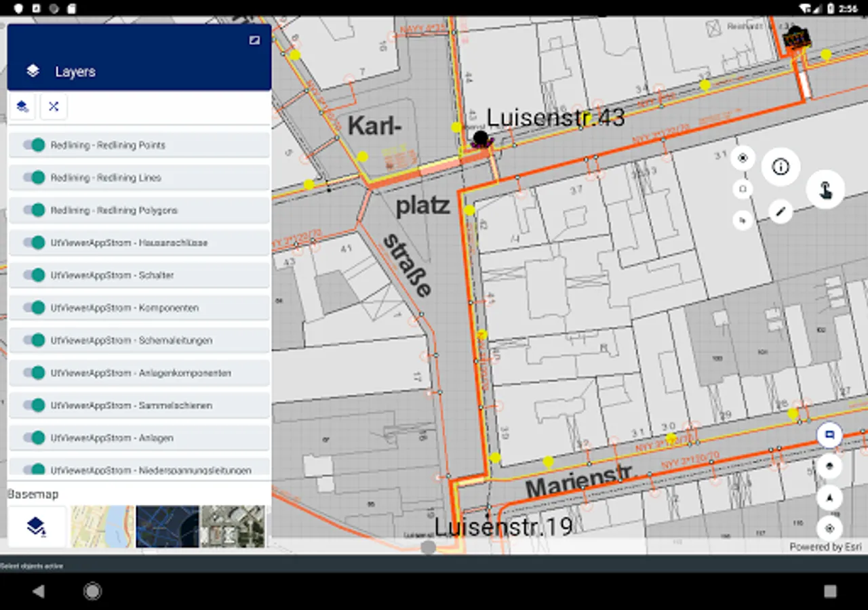868x610 pixels.
Task: Open the basemap layers picker button
Action: [37, 526]
